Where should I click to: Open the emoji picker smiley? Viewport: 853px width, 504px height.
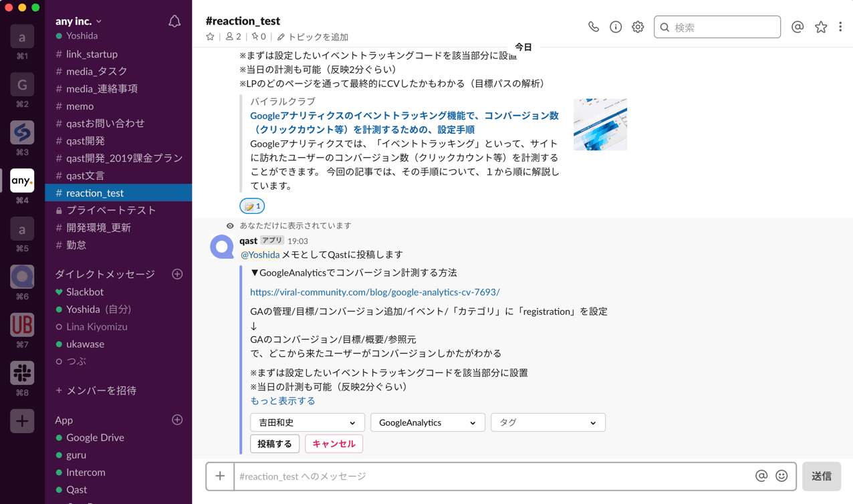pos(781,476)
